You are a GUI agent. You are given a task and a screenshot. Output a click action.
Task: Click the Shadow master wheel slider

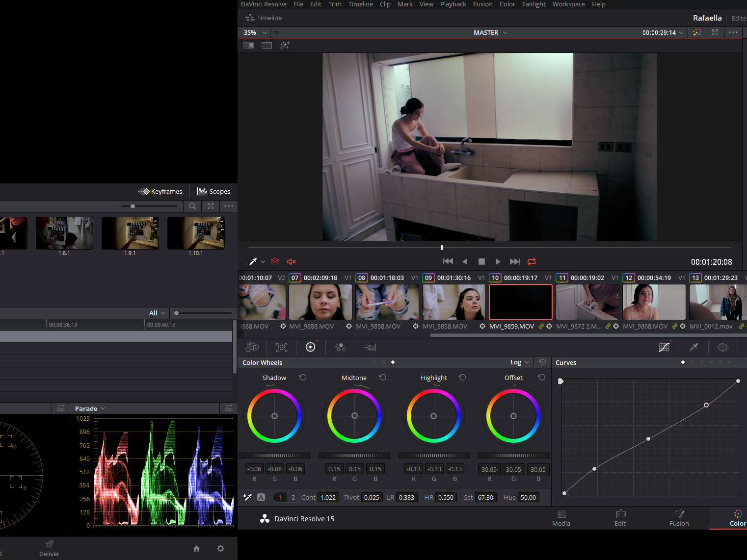tap(274, 456)
